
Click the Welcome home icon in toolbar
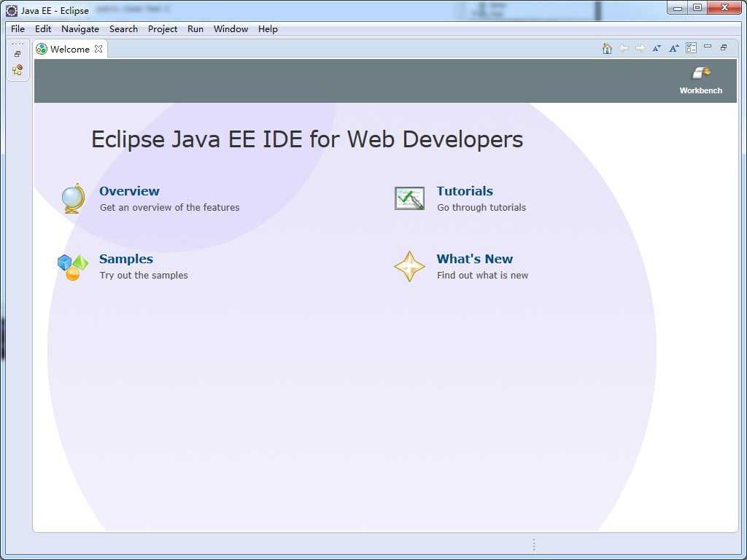607,48
